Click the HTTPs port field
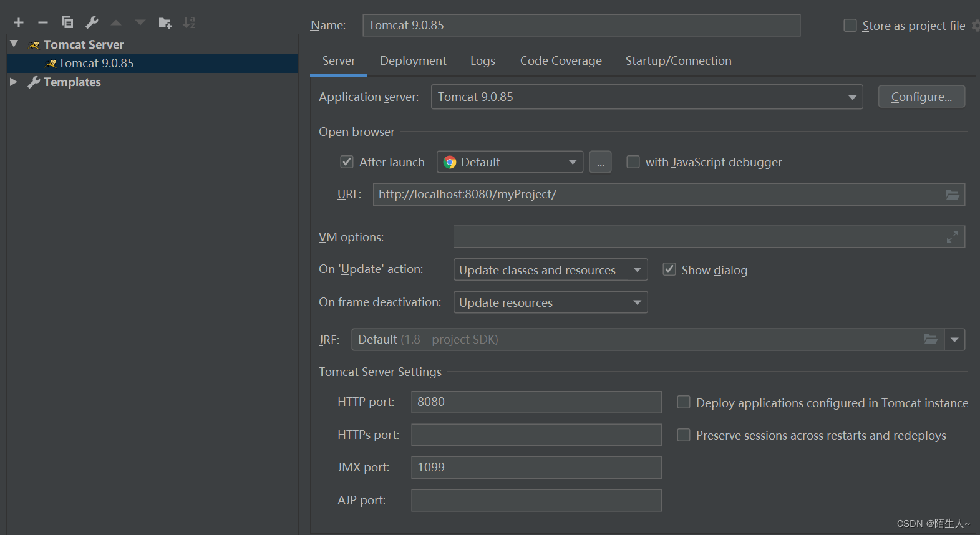The width and height of the screenshot is (980, 535). tap(536, 435)
